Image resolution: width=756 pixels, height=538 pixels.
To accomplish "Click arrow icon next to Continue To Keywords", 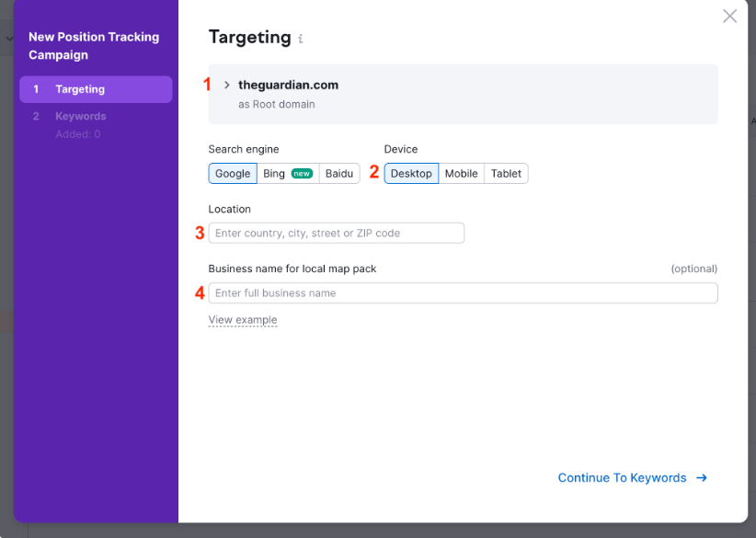I will (x=702, y=477).
